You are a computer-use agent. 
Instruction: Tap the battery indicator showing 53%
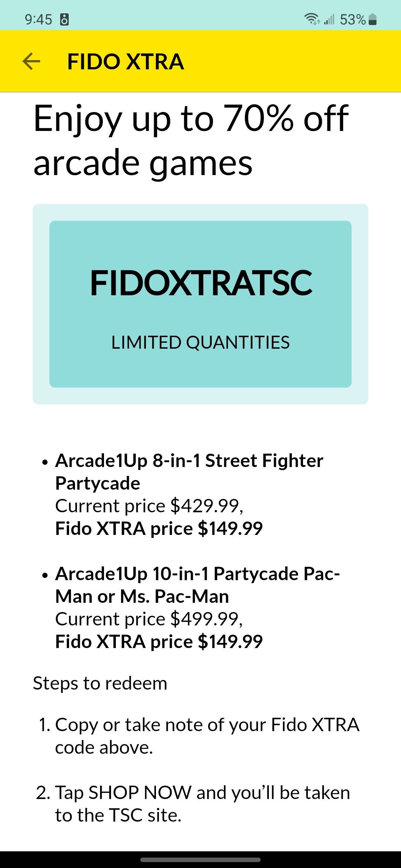click(356, 20)
